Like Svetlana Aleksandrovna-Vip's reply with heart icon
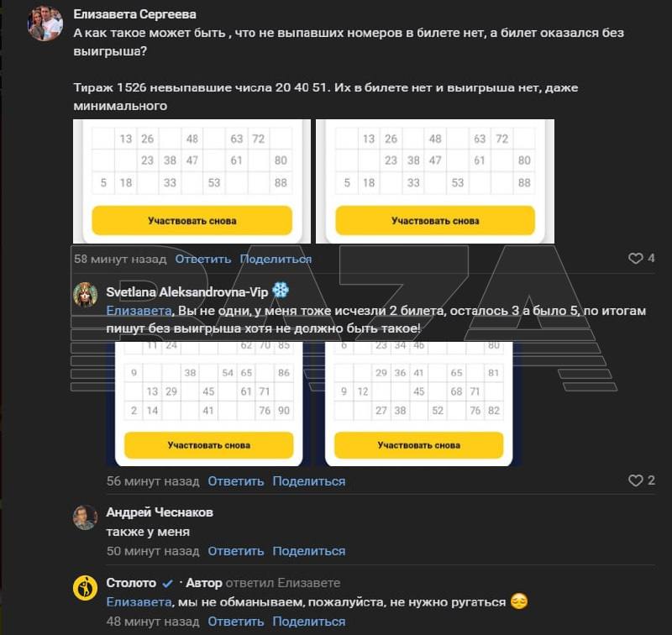Image resolution: width=672 pixels, height=635 pixels. pos(635,480)
